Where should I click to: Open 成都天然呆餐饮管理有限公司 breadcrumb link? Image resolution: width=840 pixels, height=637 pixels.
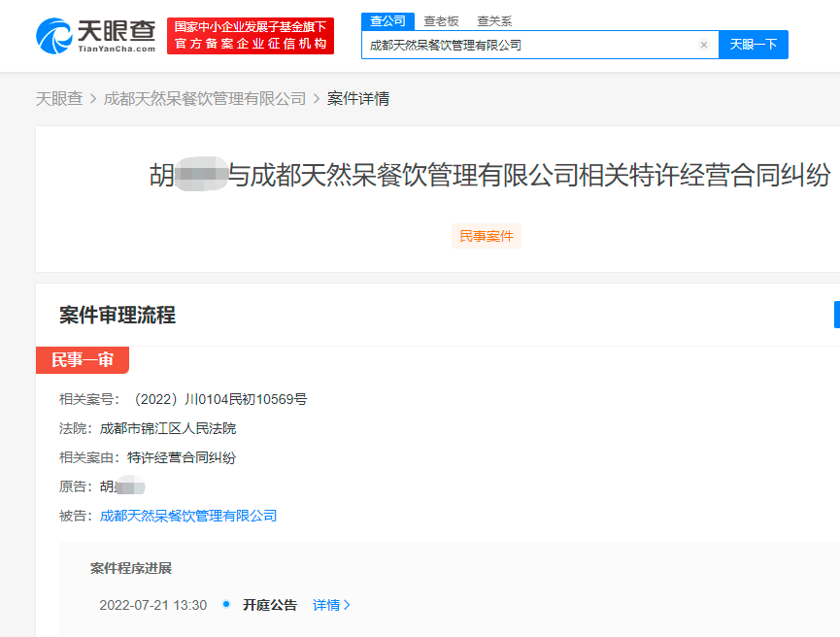pyautogui.click(x=205, y=99)
